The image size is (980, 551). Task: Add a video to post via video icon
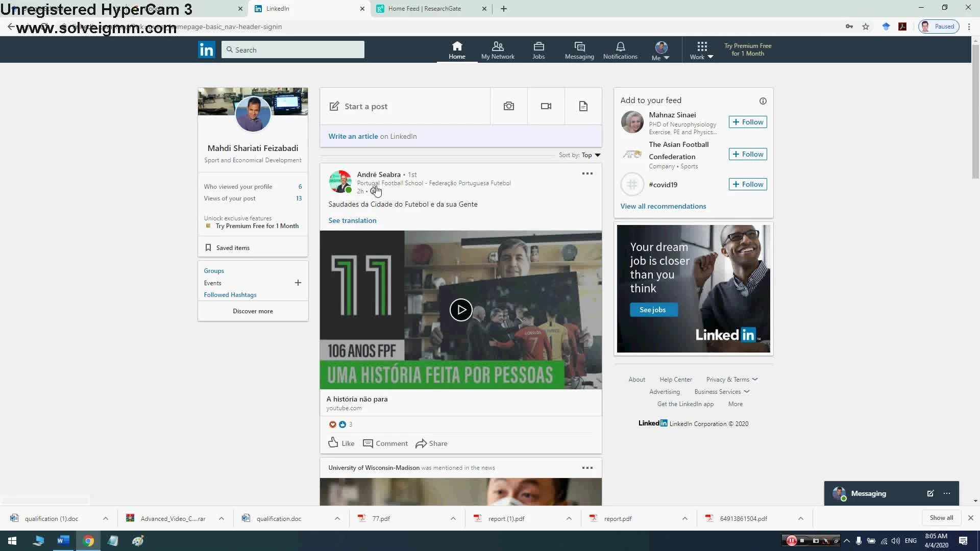click(x=546, y=106)
